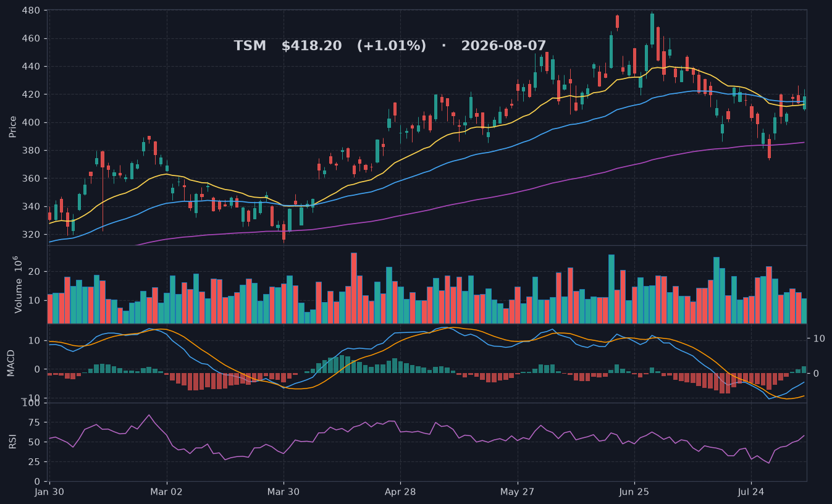Click the 20 tick on Volume axis
Viewport: 832px width, 504px height.
(34, 272)
